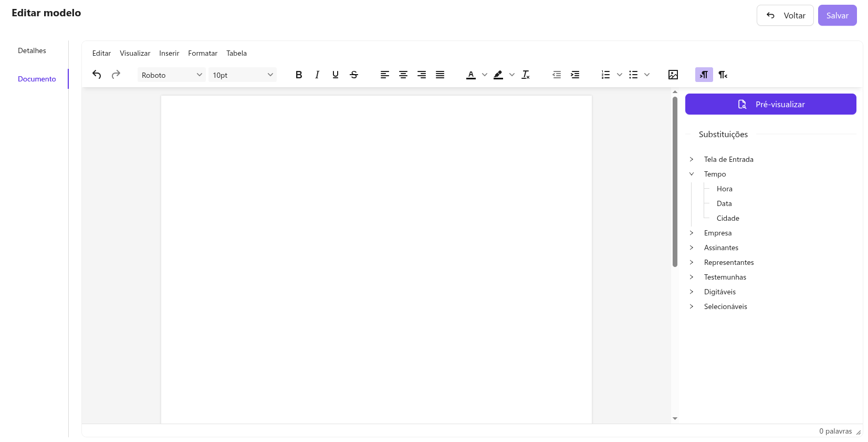
Task: Toggle the left-to-right text direction button
Action: point(704,75)
